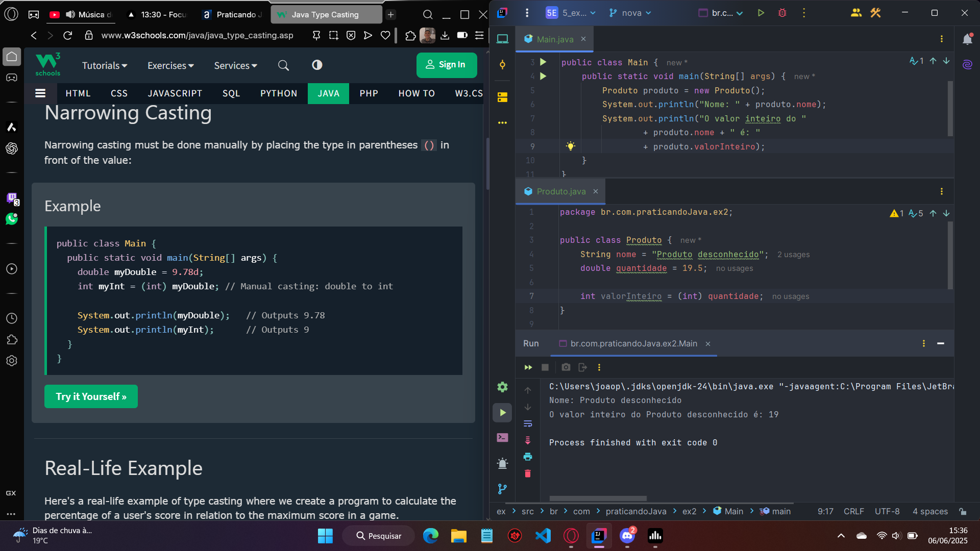
Task: Click the IntelliJ notifications bell icon
Action: [x=967, y=39]
